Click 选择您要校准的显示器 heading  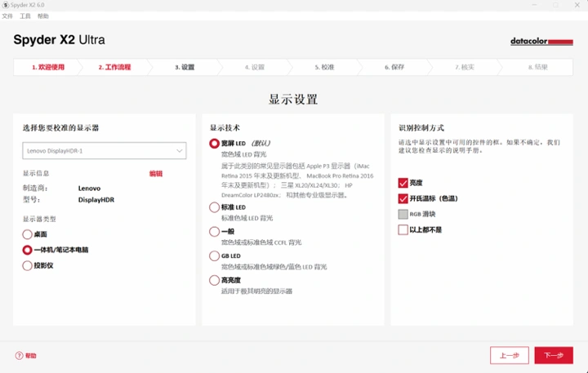tap(60, 128)
